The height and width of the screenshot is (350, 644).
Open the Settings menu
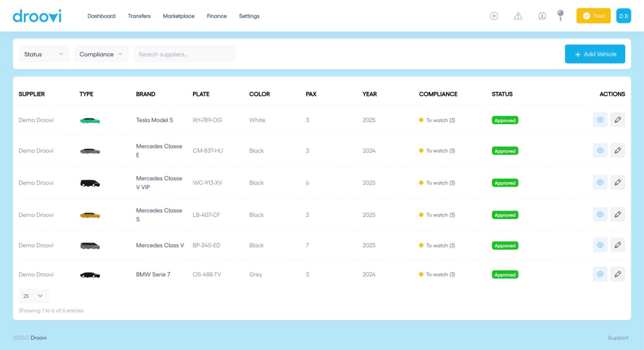249,16
